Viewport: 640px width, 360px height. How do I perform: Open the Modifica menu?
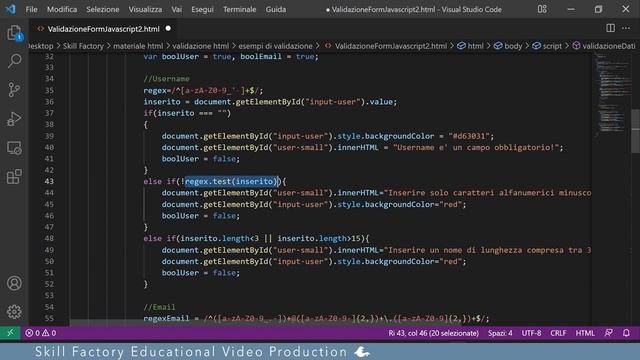[62, 9]
